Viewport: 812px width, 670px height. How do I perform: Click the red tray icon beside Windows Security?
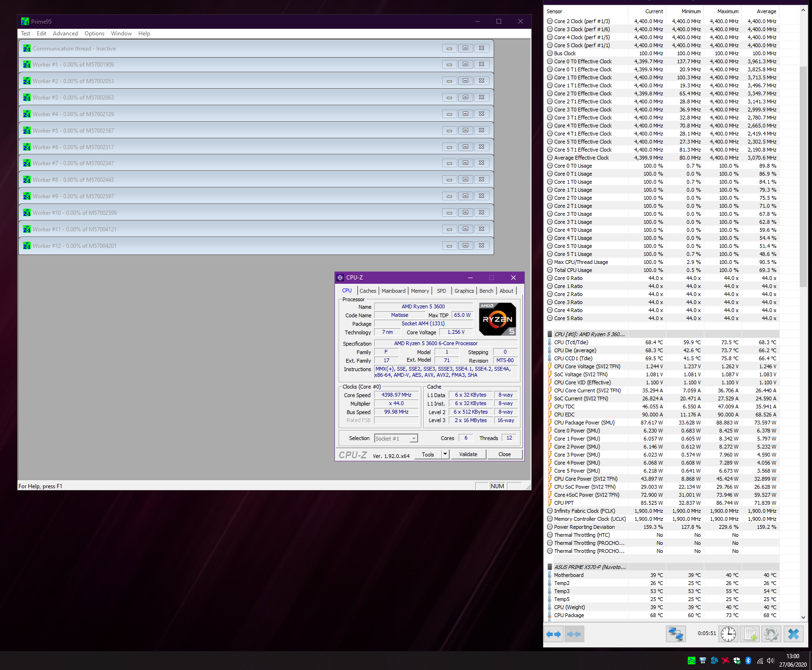coord(726,661)
